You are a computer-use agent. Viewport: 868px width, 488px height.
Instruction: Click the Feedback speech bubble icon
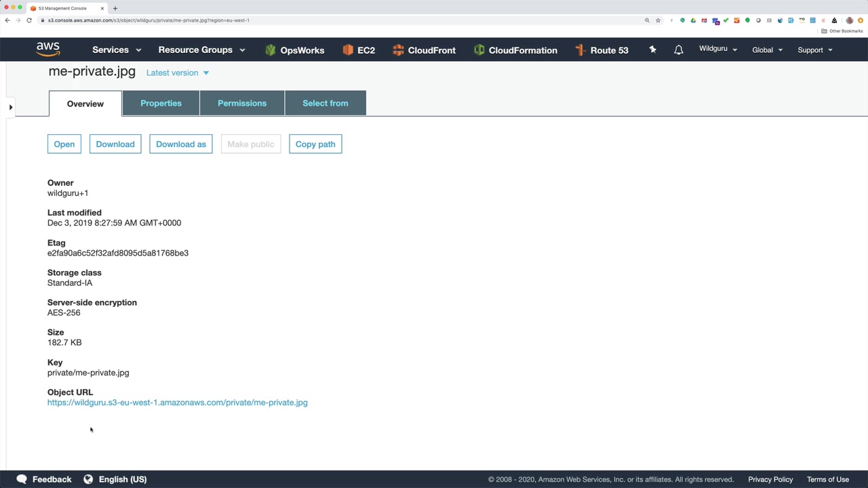(x=22, y=479)
